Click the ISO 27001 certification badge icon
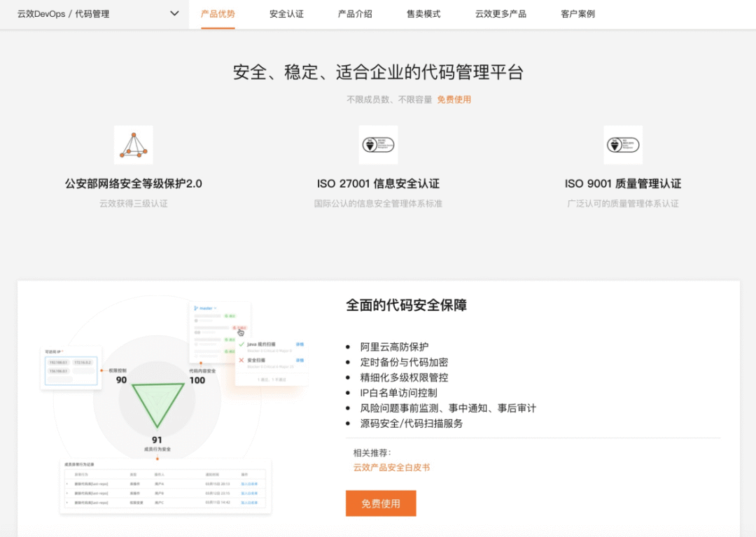 pyautogui.click(x=379, y=145)
